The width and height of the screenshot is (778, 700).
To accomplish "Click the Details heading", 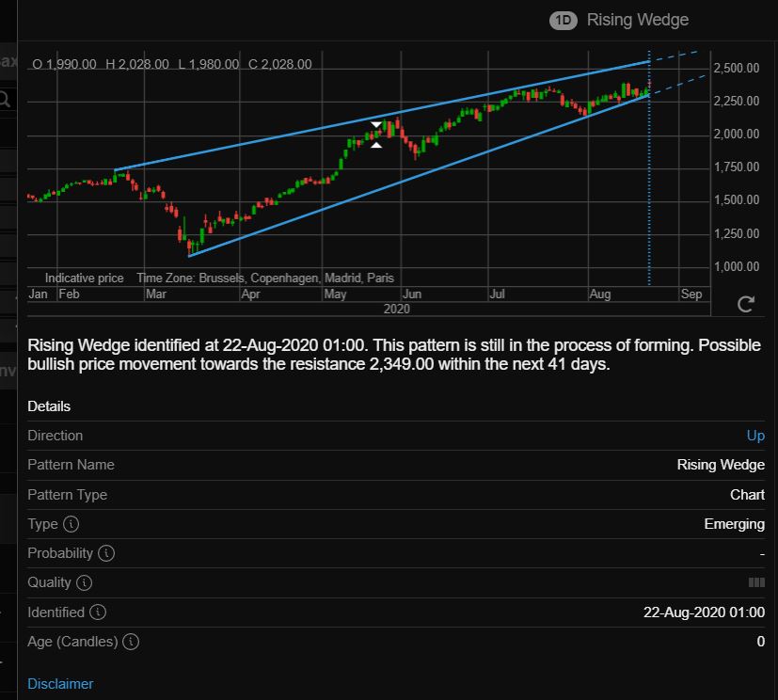I will (49, 406).
